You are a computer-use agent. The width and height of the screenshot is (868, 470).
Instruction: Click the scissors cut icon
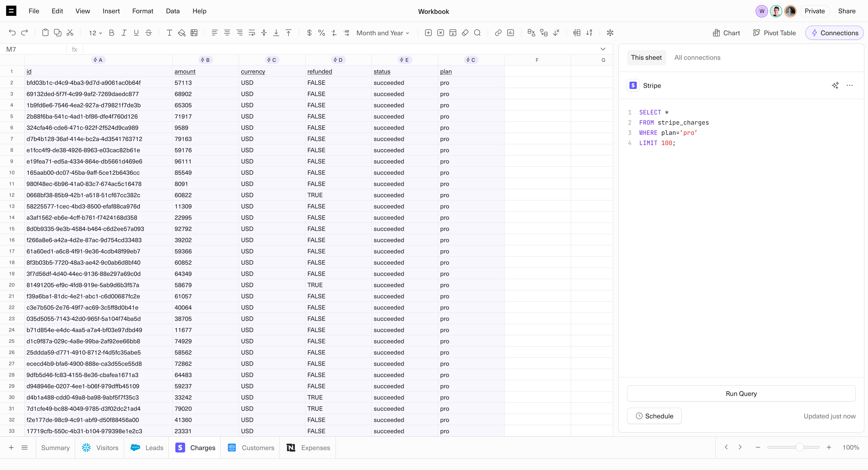tap(70, 33)
